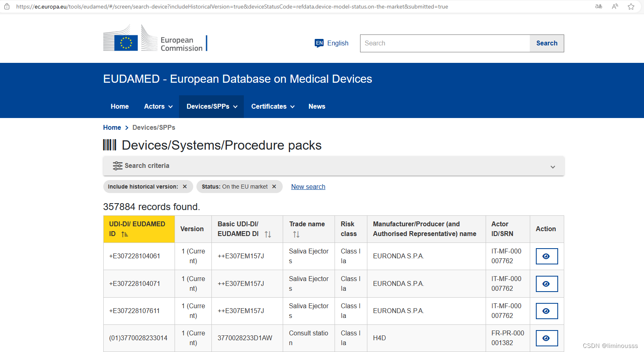
Task: Open the News menu item
Action: [x=317, y=107]
